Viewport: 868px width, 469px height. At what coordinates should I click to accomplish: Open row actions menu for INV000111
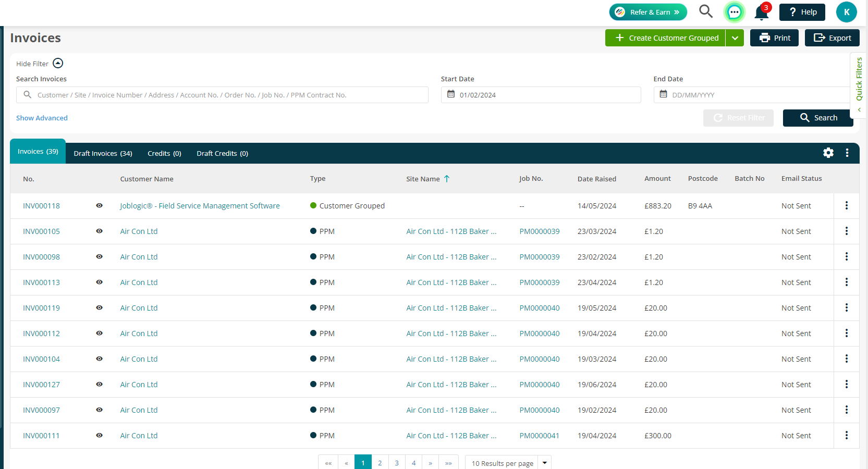(x=847, y=435)
